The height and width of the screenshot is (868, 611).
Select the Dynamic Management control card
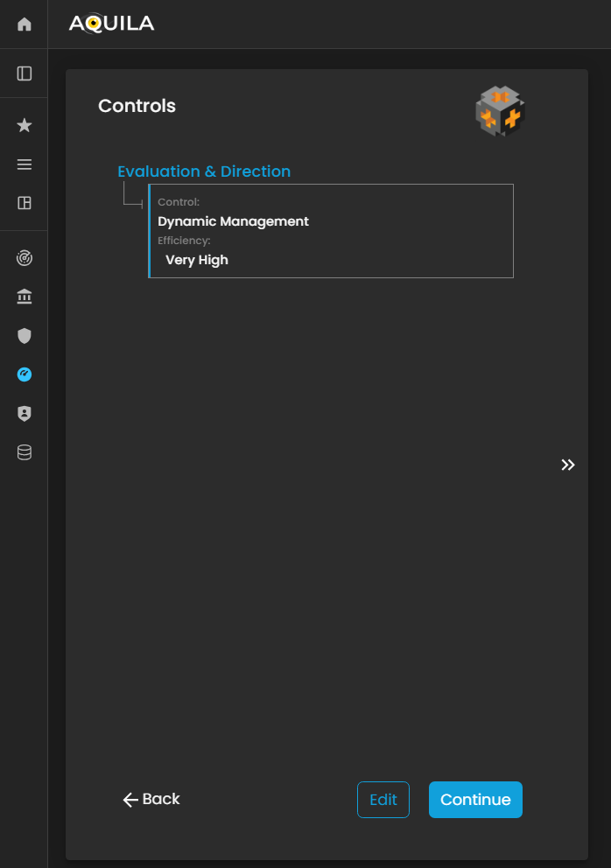[331, 231]
